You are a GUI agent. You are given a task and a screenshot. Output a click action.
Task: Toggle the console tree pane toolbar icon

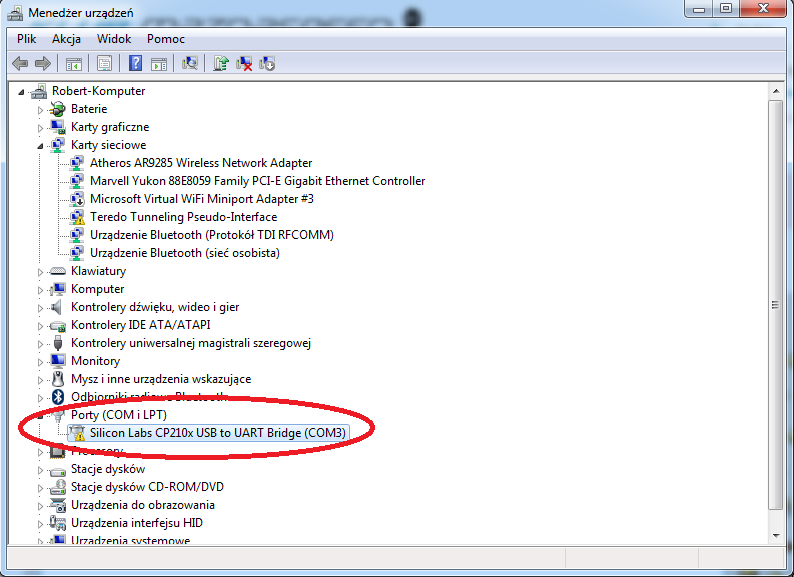(x=73, y=63)
